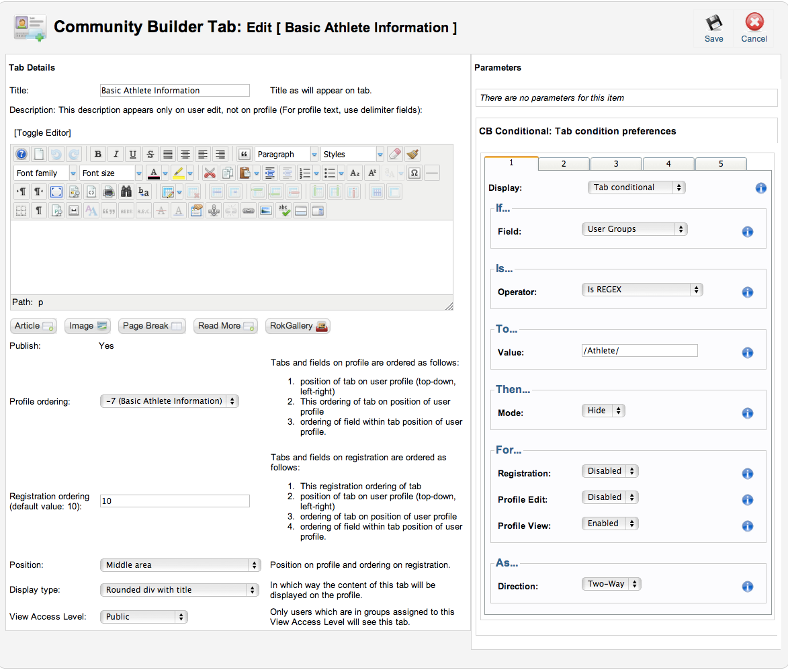Toggle spellcheck abc icon

coord(283,210)
